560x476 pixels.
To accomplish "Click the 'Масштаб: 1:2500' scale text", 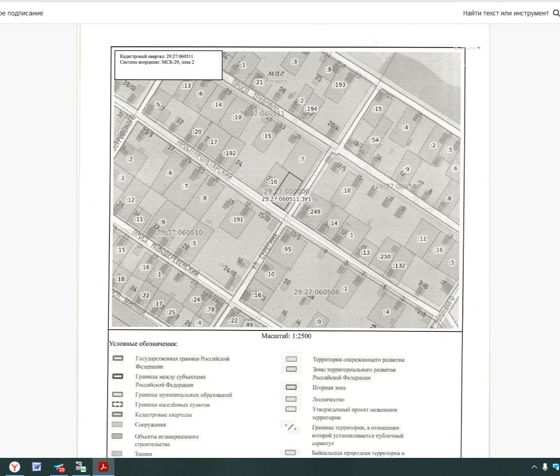I will click(286, 336).
